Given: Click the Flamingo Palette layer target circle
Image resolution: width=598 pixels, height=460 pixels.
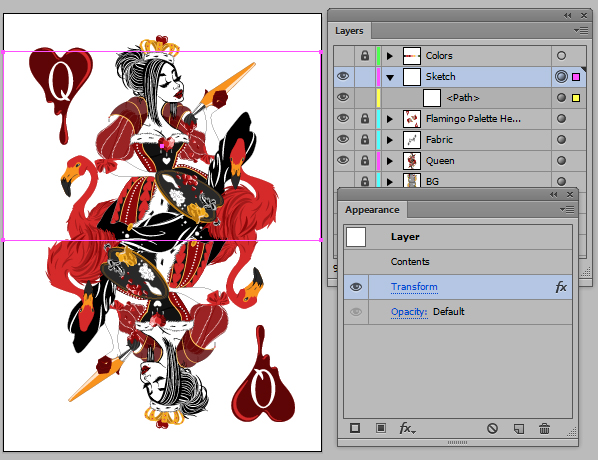Looking at the screenshot, I should pyautogui.click(x=561, y=119).
